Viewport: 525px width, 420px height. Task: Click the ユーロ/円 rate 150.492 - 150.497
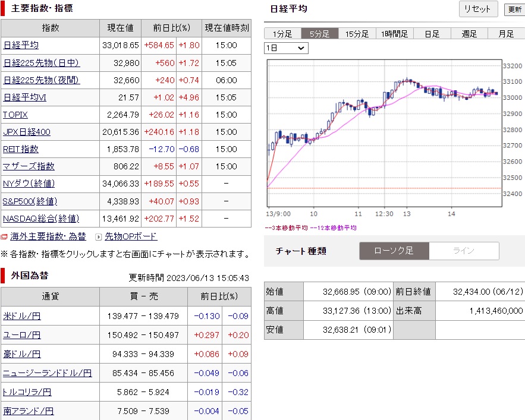143,335
